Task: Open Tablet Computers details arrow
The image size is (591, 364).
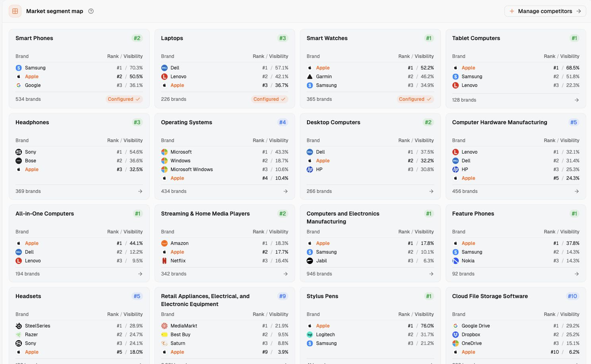Action: point(577,100)
